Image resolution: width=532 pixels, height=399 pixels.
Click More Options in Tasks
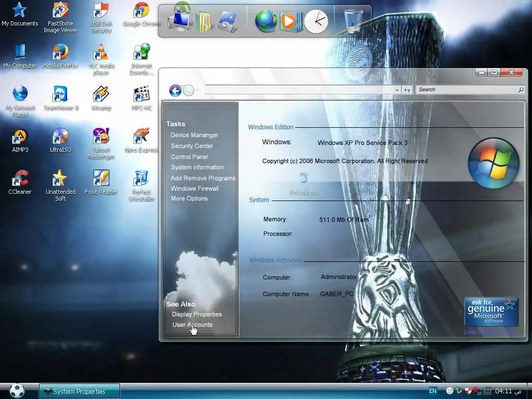click(x=189, y=198)
